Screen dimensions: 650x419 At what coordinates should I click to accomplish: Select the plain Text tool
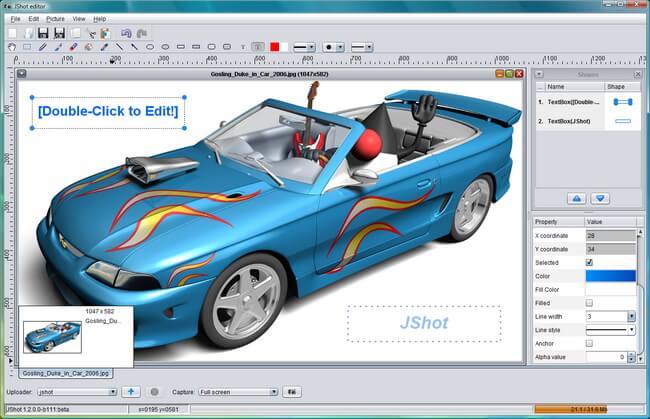243,47
